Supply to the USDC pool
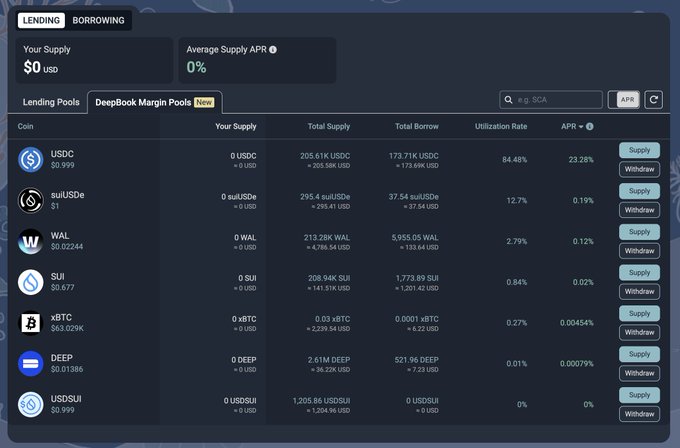The image size is (680, 448). pyautogui.click(x=639, y=150)
